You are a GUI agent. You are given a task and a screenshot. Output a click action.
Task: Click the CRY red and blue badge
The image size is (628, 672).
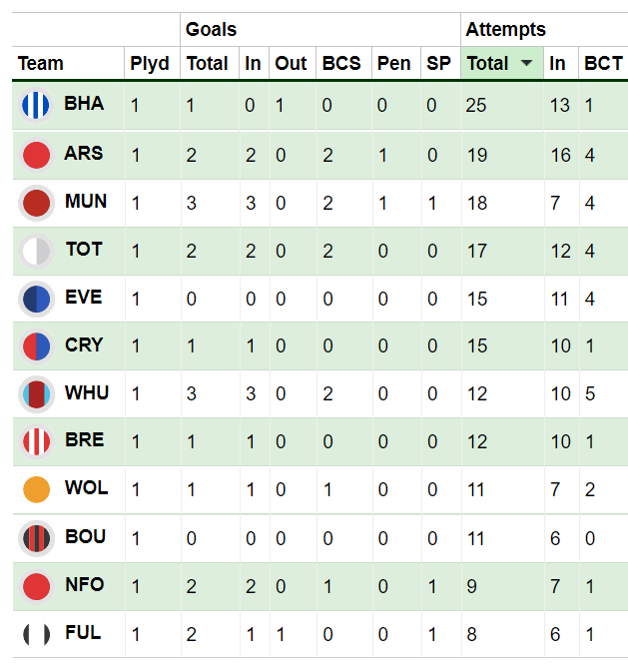36,346
